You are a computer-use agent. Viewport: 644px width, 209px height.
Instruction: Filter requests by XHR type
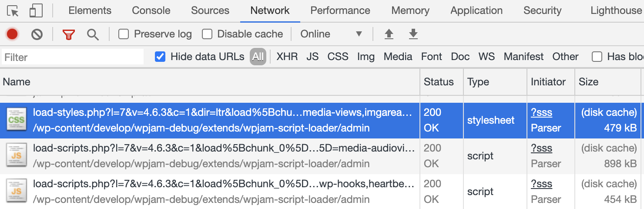[287, 57]
